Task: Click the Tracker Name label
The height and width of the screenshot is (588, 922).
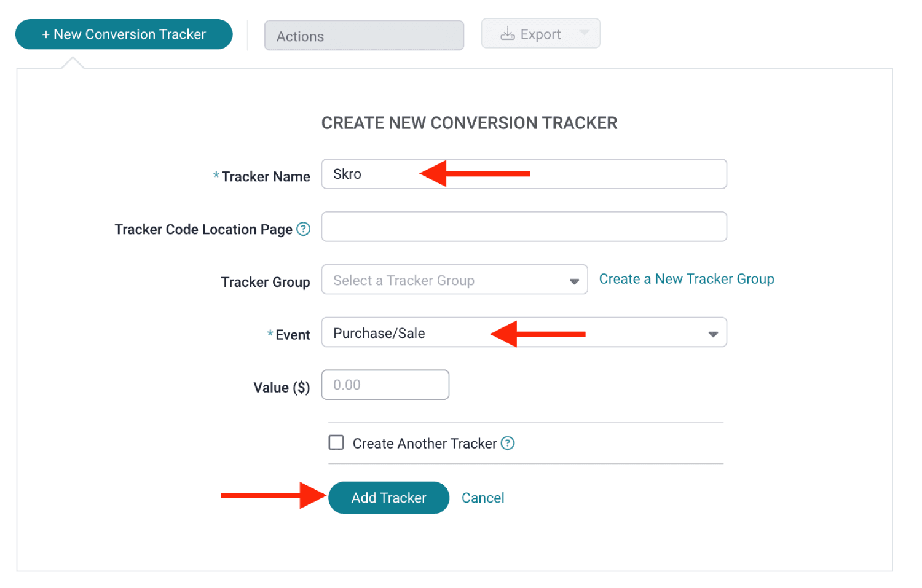Action: [x=266, y=177]
